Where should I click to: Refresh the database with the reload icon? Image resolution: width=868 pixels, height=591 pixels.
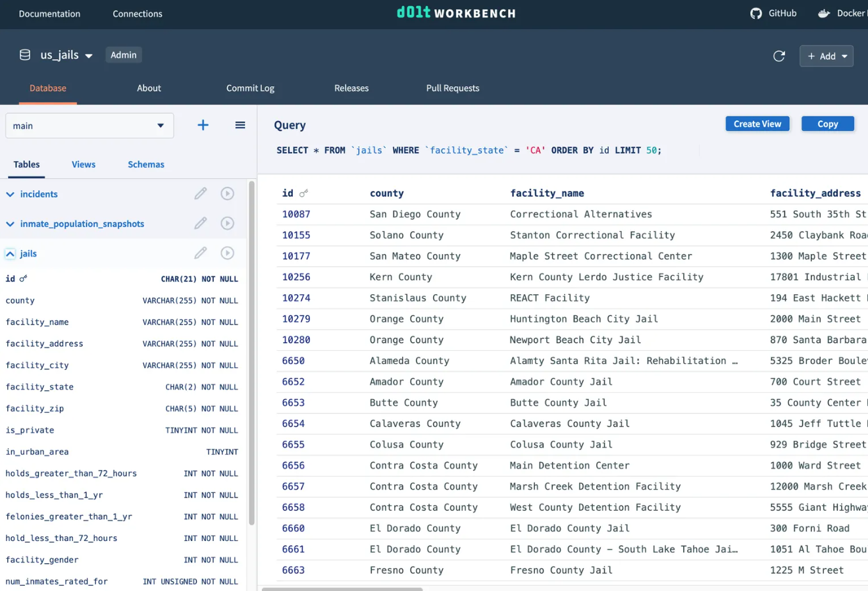pos(779,56)
